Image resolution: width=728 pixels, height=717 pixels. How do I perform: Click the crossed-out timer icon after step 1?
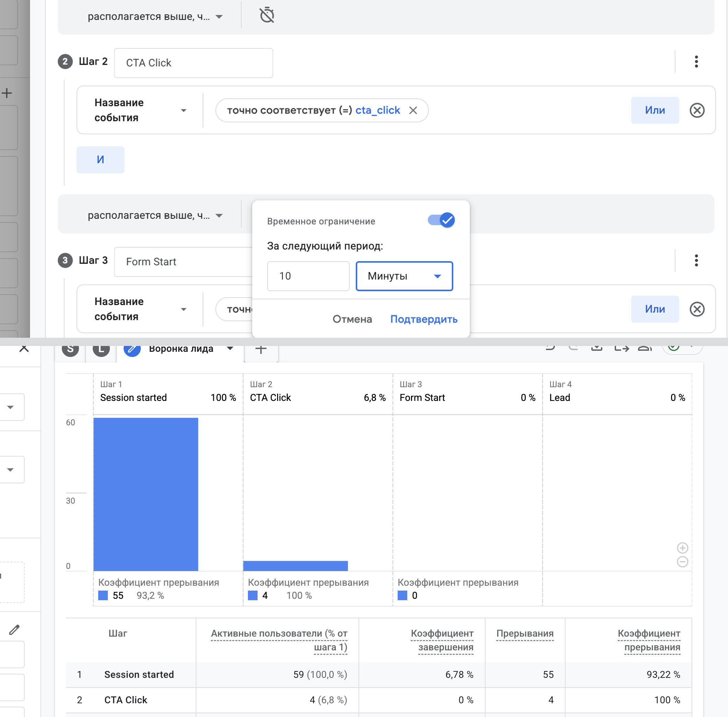point(267,15)
